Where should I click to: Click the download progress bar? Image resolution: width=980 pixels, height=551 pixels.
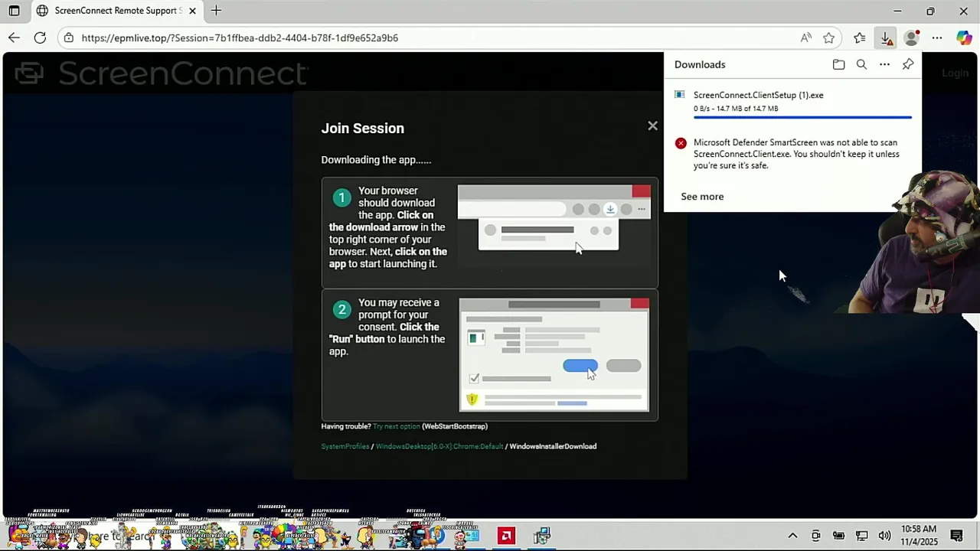(x=802, y=117)
